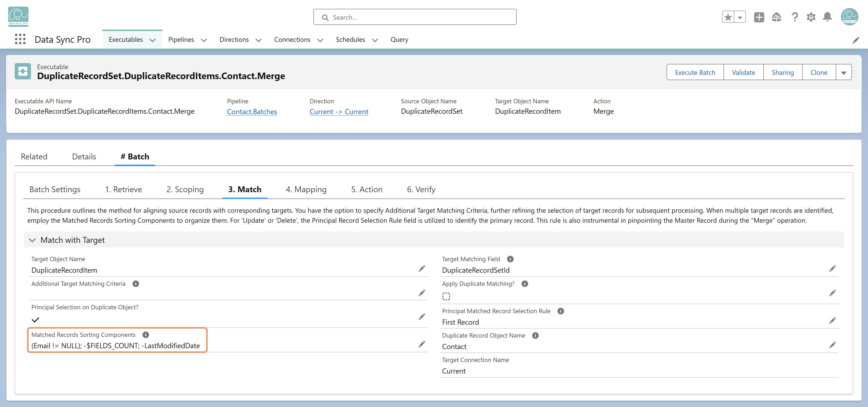Screen dimensions: 868x407
Task: Switch to the 4. Mapping tab
Action: pos(306,189)
